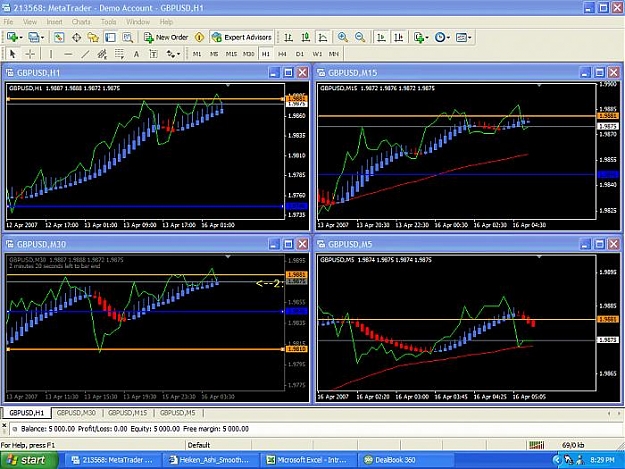Open Heiken_Ashi_Smooth taskbar window
Screen dimensions: 625x469
point(210,460)
